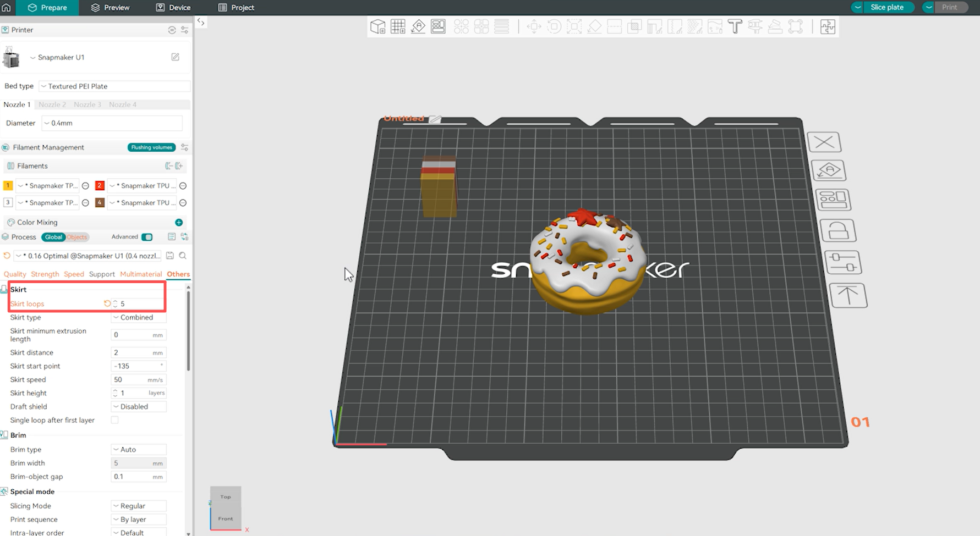Viewport: 980px width, 536px height.
Task: Search process settings with magnifier icon
Action: (183, 256)
